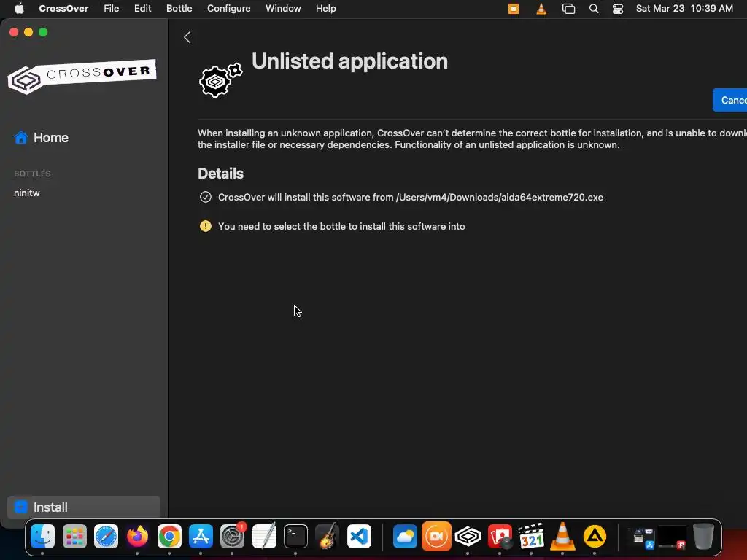Screen dimensions: 747x560
Task: Open orange screen recorder app in Dock
Action: coord(436,537)
